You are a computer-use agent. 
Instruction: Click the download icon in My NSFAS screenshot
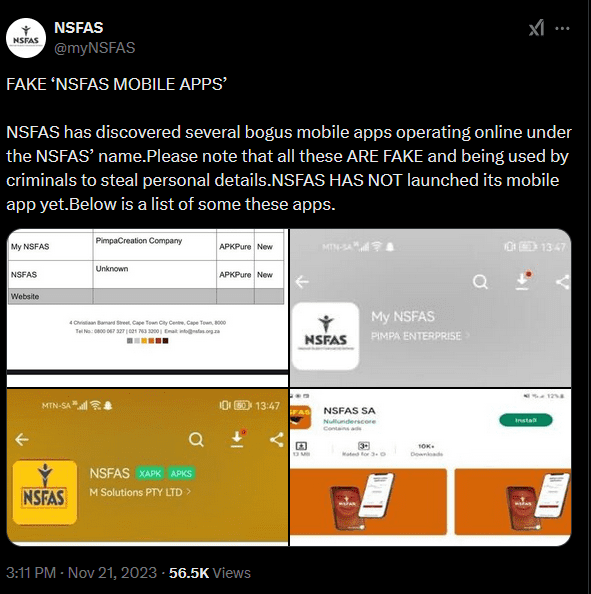[523, 281]
